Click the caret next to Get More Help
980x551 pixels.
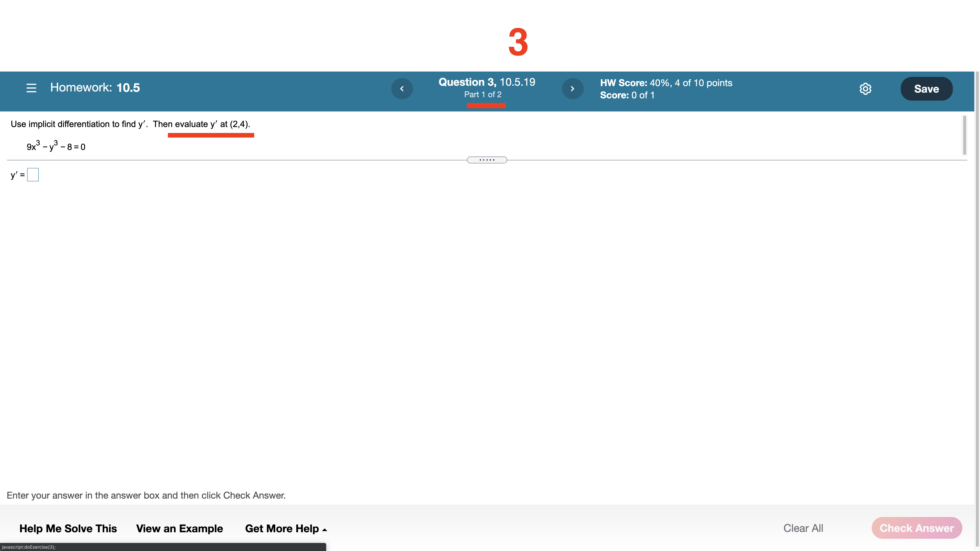[324, 530]
